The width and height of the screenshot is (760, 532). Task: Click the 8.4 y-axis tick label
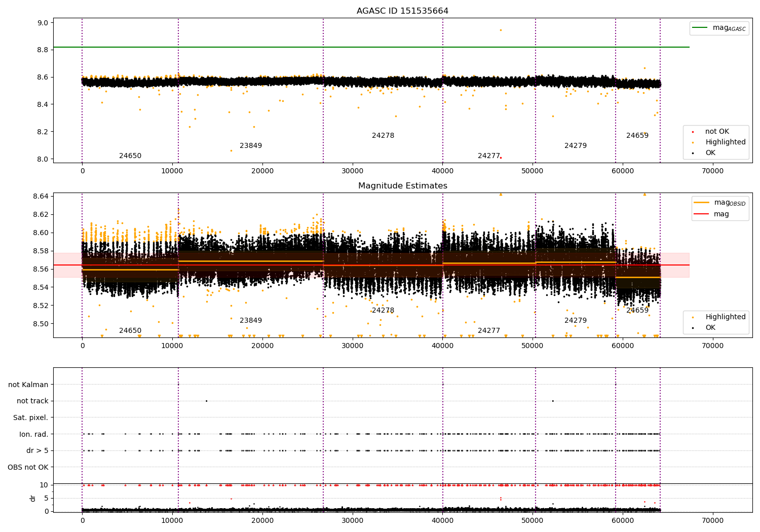point(43,104)
